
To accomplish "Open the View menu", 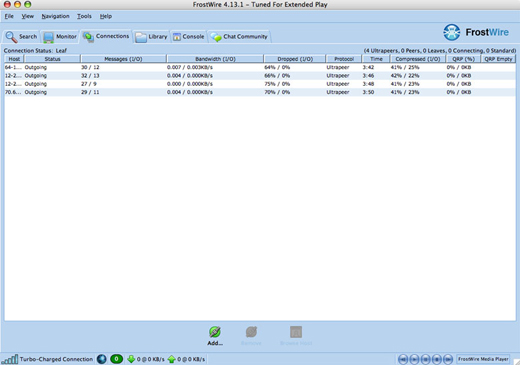I will coord(28,16).
